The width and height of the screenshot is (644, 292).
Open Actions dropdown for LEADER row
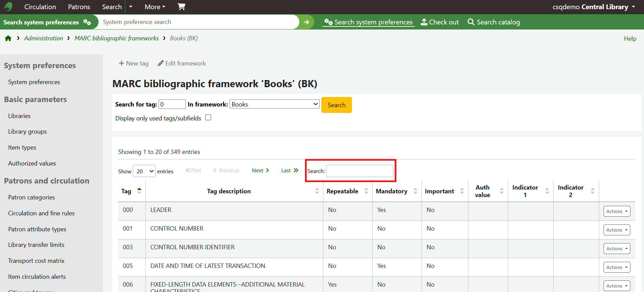(x=616, y=211)
